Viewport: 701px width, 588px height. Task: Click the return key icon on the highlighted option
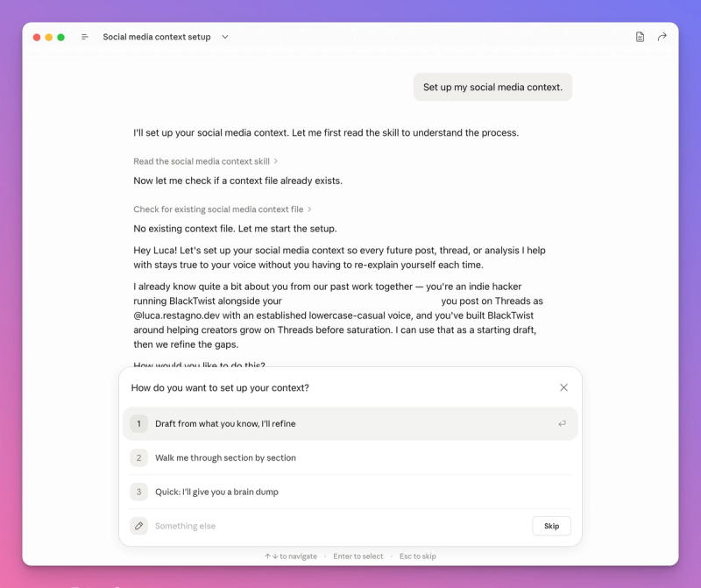point(562,423)
